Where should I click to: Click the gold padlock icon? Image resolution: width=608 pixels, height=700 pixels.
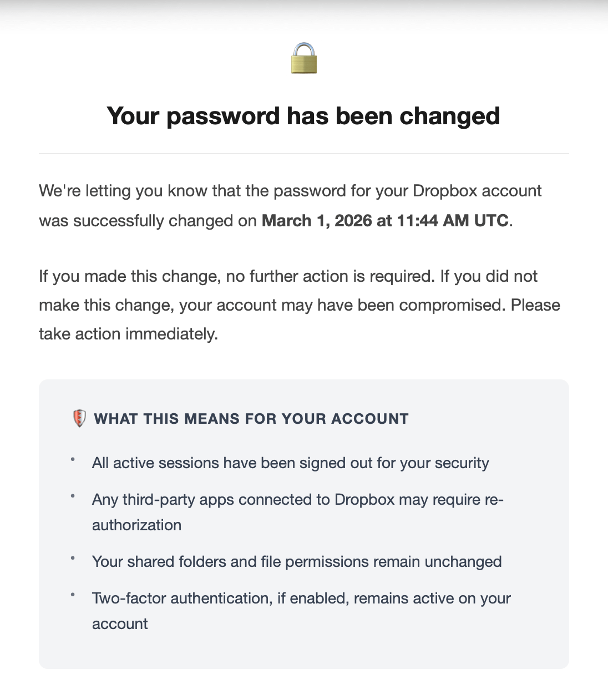pyautogui.click(x=304, y=58)
